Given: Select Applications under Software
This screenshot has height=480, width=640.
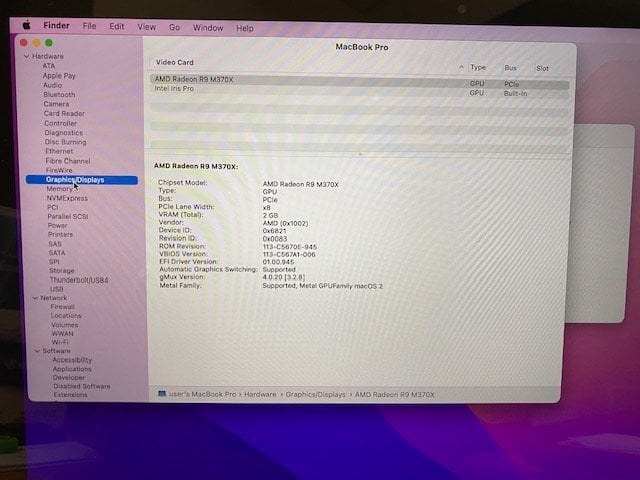Looking at the screenshot, I should point(72,369).
